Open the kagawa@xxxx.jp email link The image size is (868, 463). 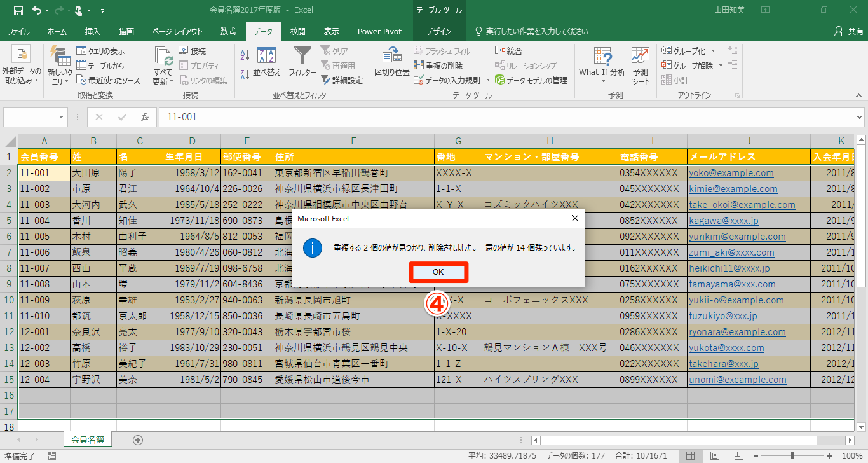pyautogui.click(x=724, y=221)
